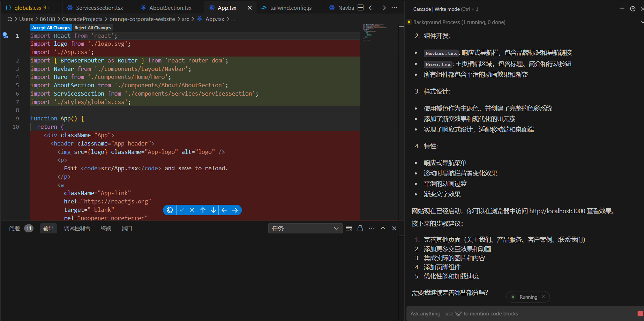The height and width of the screenshot is (321, 644).
Task: Click the breadcrumb trailing ellipsis
Action: [233, 19]
